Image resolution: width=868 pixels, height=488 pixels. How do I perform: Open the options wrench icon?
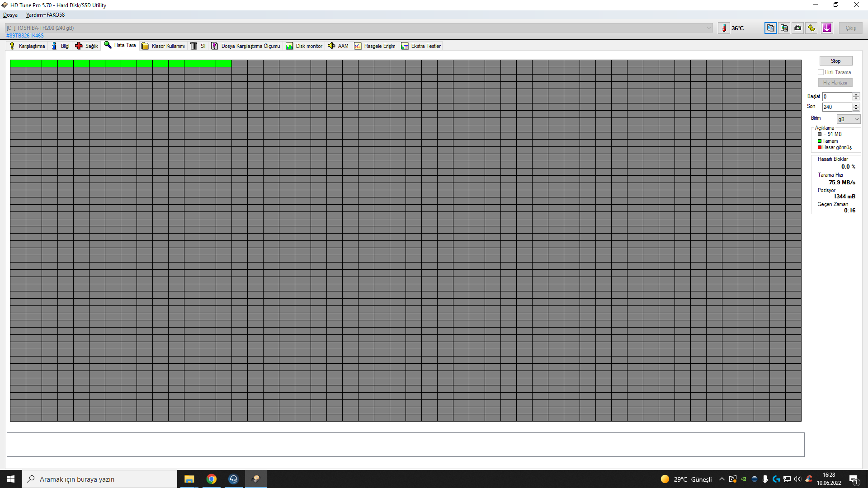coord(811,28)
